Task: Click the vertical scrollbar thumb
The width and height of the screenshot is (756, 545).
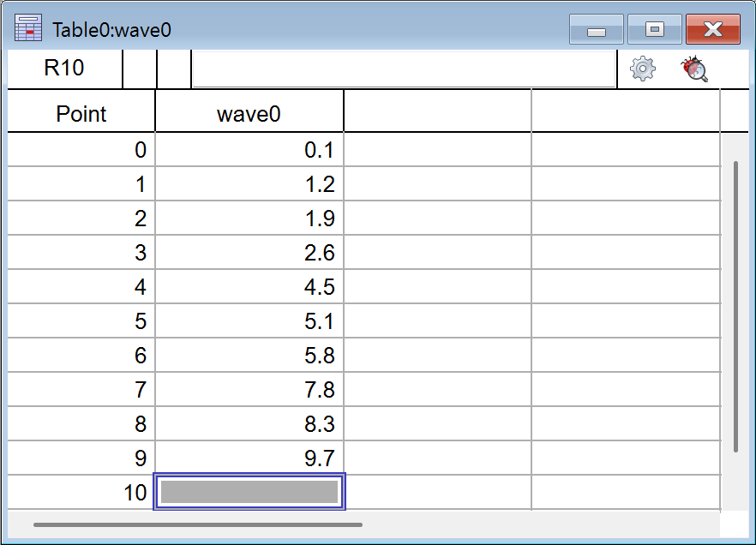Action: tap(735, 306)
